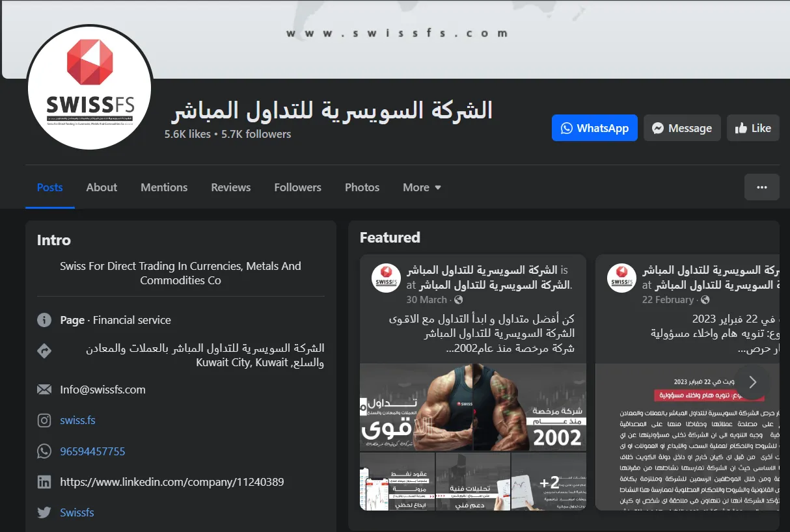Advance the Featured carousel with the right arrow
The image size is (790, 532).
pos(753,382)
